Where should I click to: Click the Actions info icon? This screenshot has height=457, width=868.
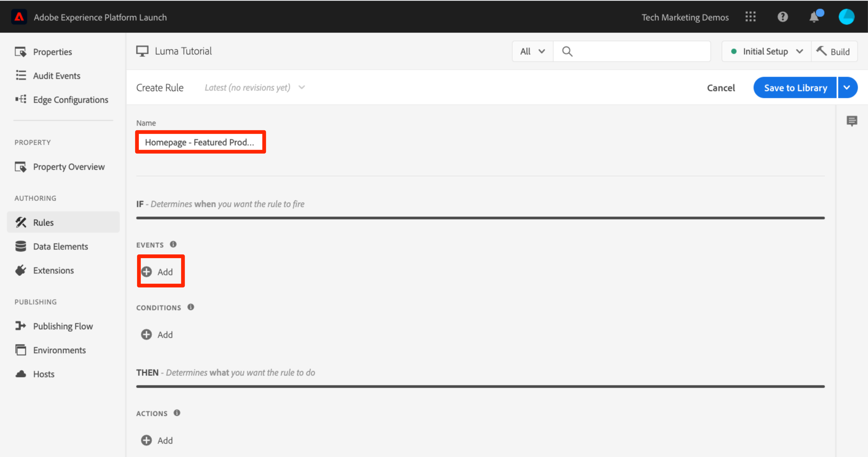(177, 413)
